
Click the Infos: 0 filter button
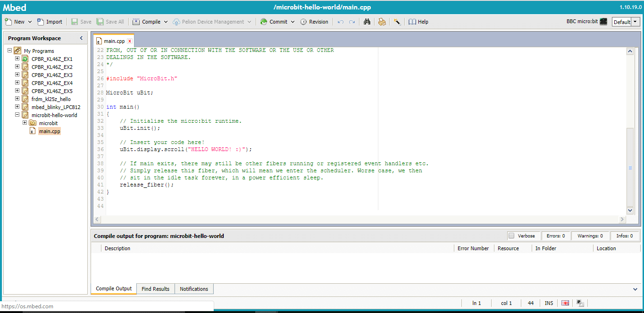click(x=625, y=236)
